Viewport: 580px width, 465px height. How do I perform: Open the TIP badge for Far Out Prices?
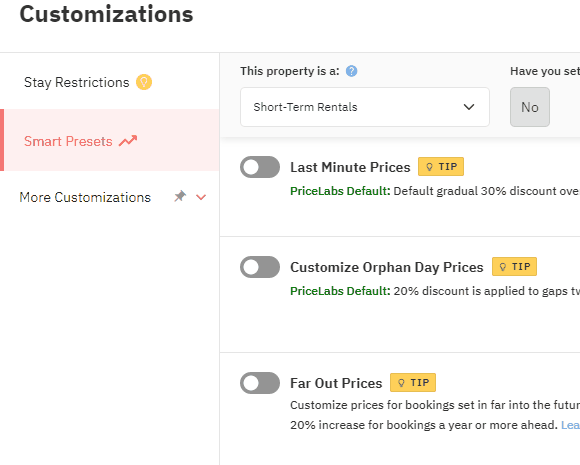(413, 383)
